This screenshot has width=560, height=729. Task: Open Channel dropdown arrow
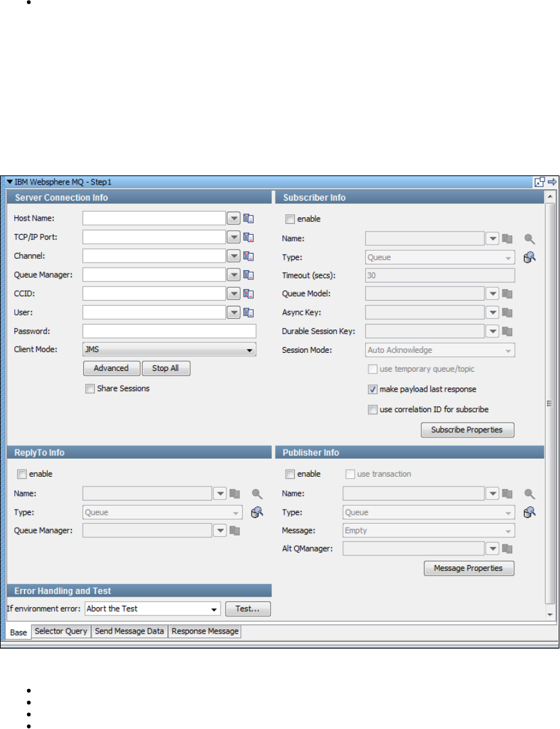[234, 255]
